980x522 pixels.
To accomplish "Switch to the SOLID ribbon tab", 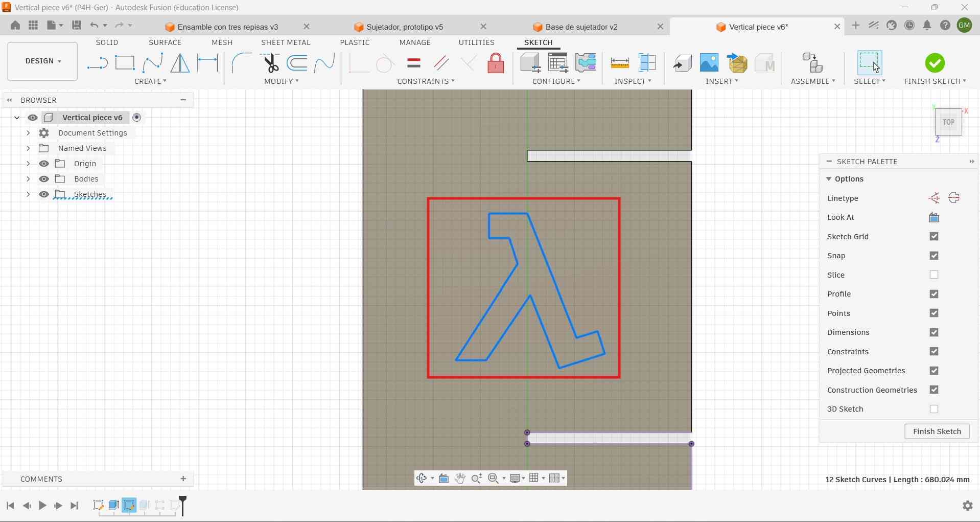I will click(x=107, y=42).
